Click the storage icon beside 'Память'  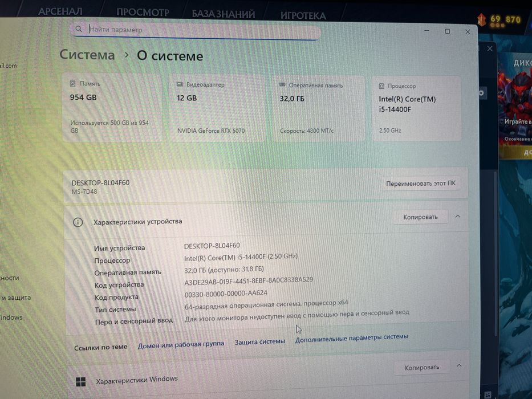pyautogui.click(x=72, y=83)
